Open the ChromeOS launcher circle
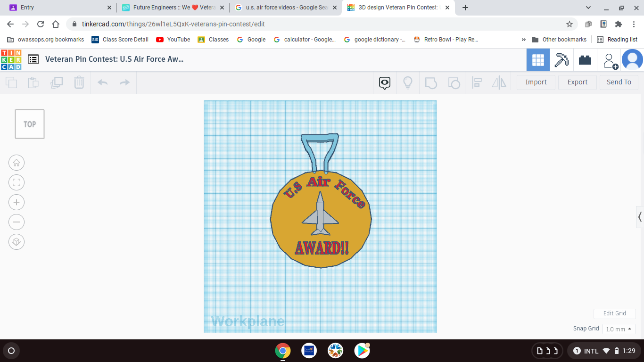 click(11, 351)
